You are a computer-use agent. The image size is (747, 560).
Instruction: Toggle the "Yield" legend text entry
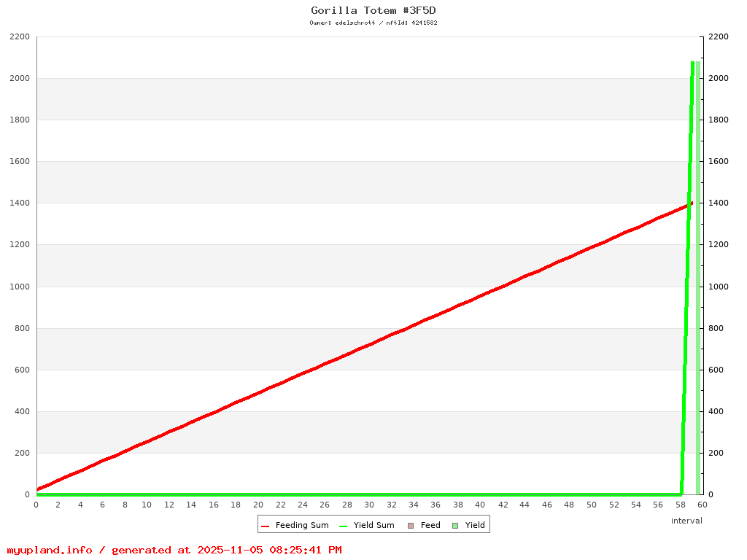point(475,526)
